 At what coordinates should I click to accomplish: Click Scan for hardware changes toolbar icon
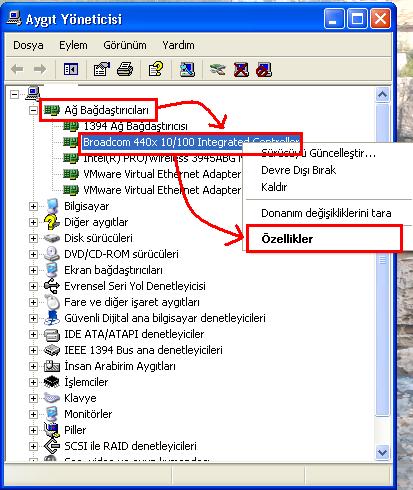[187, 69]
